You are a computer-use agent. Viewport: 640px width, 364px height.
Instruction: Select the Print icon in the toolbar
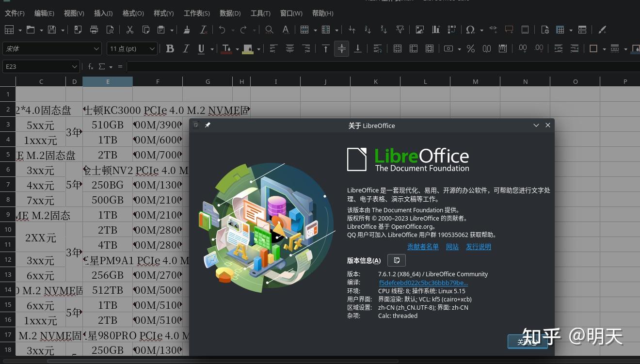click(94, 30)
